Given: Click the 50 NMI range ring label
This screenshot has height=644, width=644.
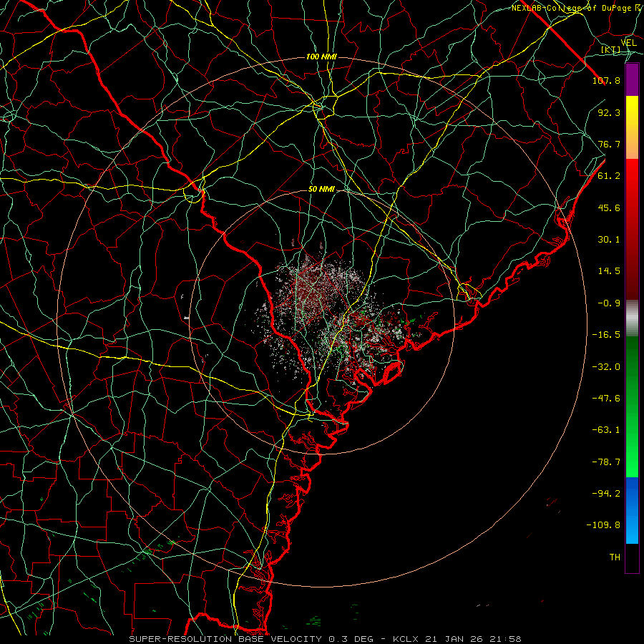Looking at the screenshot, I should [321, 190].
